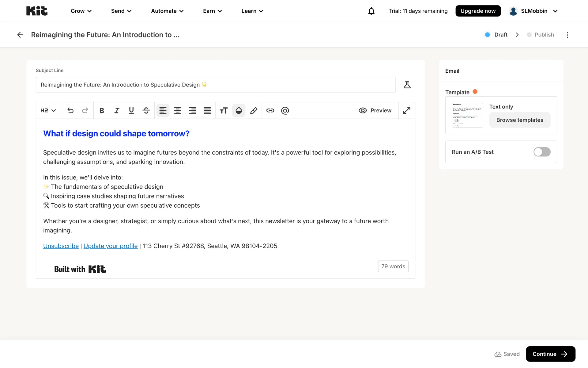Image resolution: width=588 pixels, height=368 pixels.
Task: Toggle the Preview eye button
Action: tap(375, 110)
